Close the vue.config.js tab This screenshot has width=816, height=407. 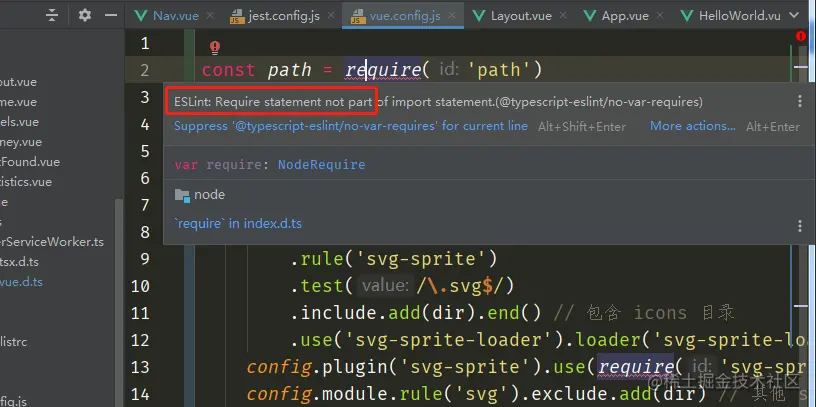(452, 16)
